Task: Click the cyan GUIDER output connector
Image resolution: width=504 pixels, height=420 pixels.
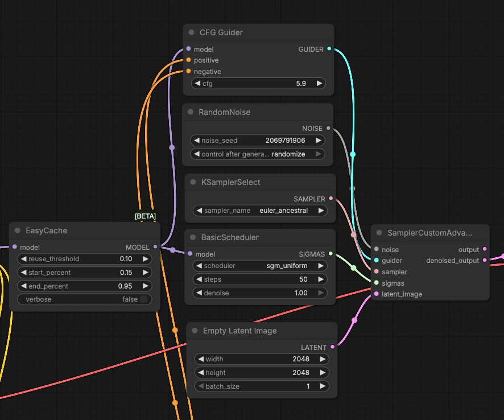Action: coord(329,49)
